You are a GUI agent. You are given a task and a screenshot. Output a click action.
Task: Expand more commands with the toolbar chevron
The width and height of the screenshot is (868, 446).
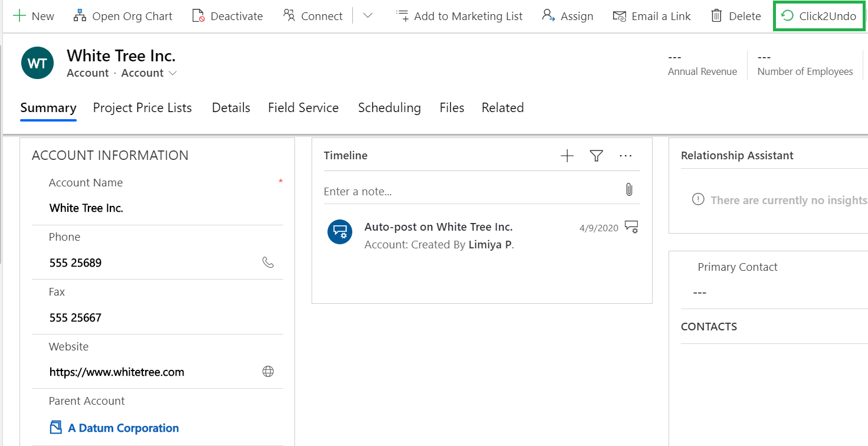point(367,16)
